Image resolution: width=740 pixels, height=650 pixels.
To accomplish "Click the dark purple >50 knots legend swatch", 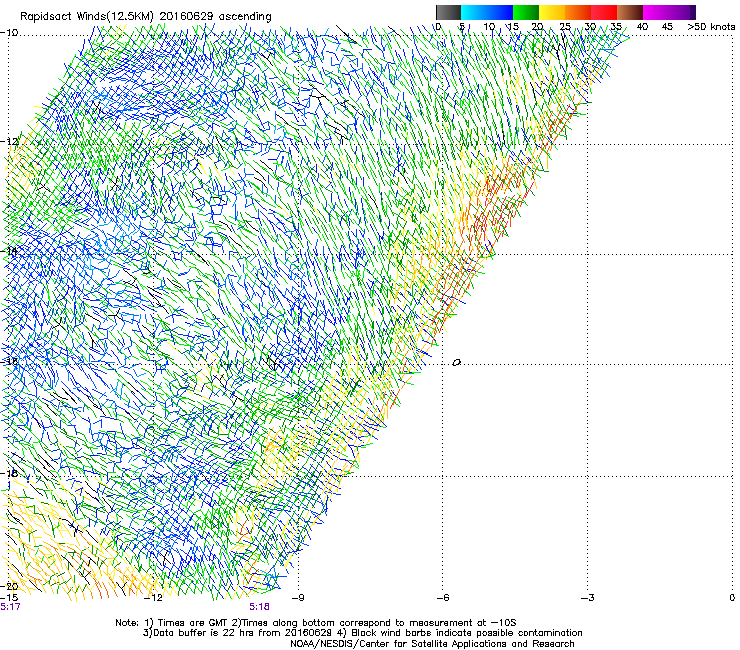I will point(693,12).
